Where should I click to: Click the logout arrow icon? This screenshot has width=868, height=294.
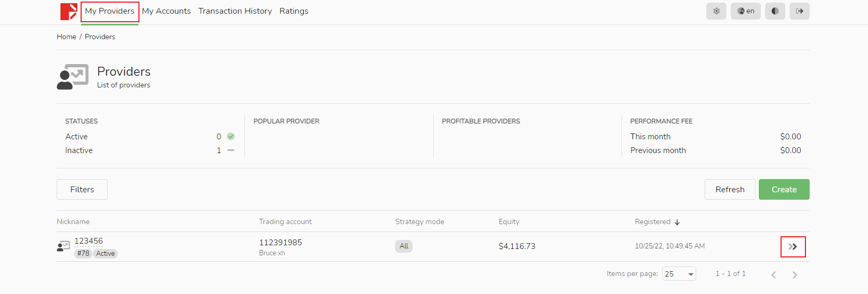click(x=799, y=11)
